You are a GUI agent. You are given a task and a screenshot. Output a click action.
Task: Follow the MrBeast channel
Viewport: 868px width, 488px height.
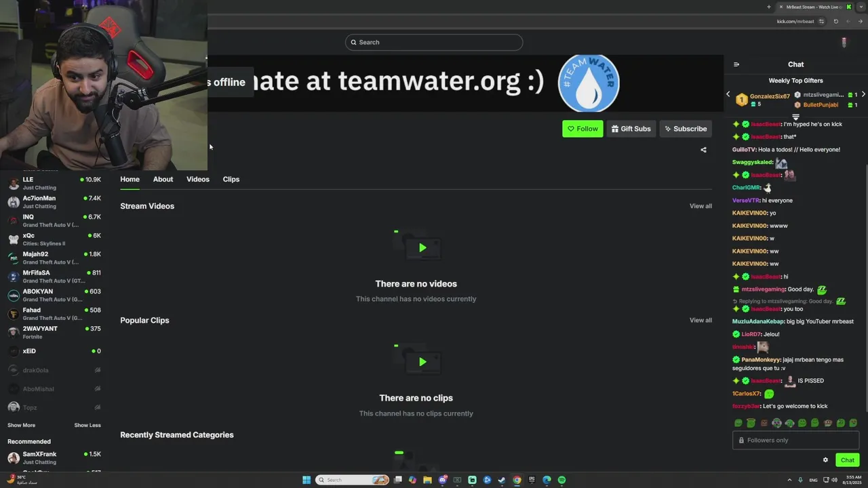pyautogui.click(x=583, y=129)
